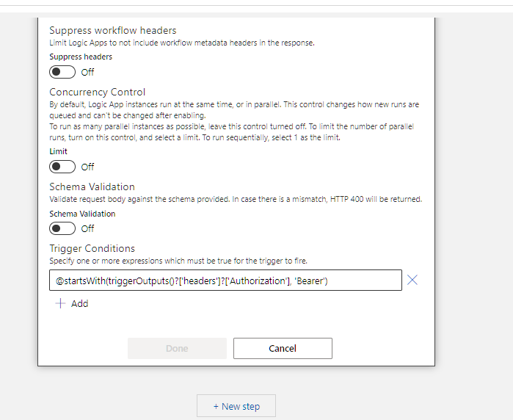Viewport: 513px width, 420px height.
Task: Click the Add text under Trigger Conditions
Action: [79, 304]
